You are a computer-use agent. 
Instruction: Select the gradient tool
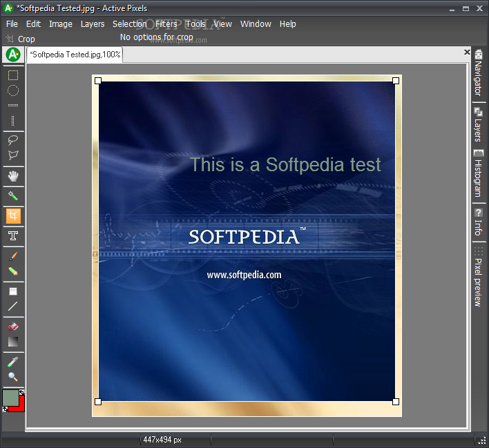tap(13, 342)
